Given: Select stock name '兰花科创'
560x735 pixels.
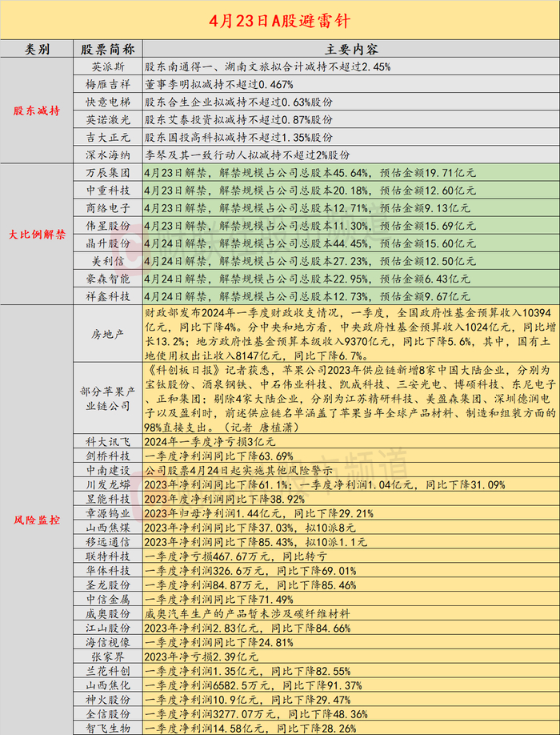Looking at the screenshot, I should coord(108,671).
